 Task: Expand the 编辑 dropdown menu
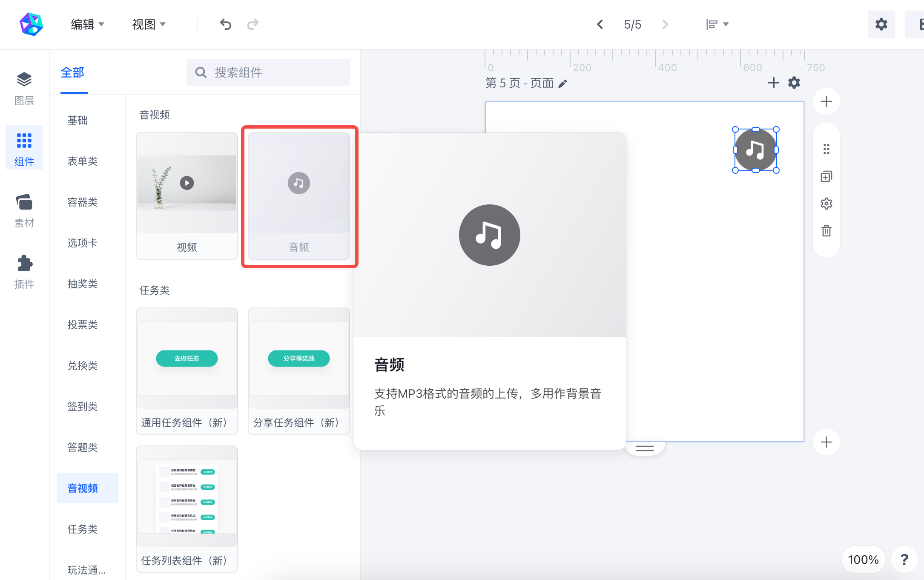[x=87, y=24]
